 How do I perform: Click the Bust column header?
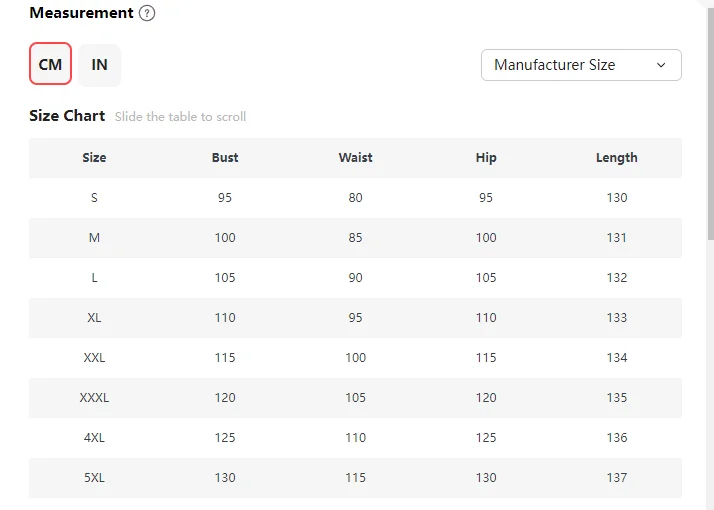point(225,158)
